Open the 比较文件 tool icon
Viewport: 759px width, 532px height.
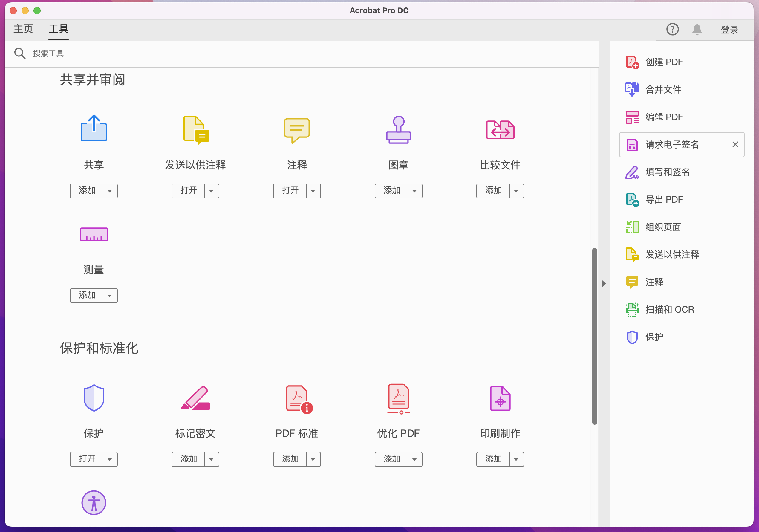tap(500, 130)
